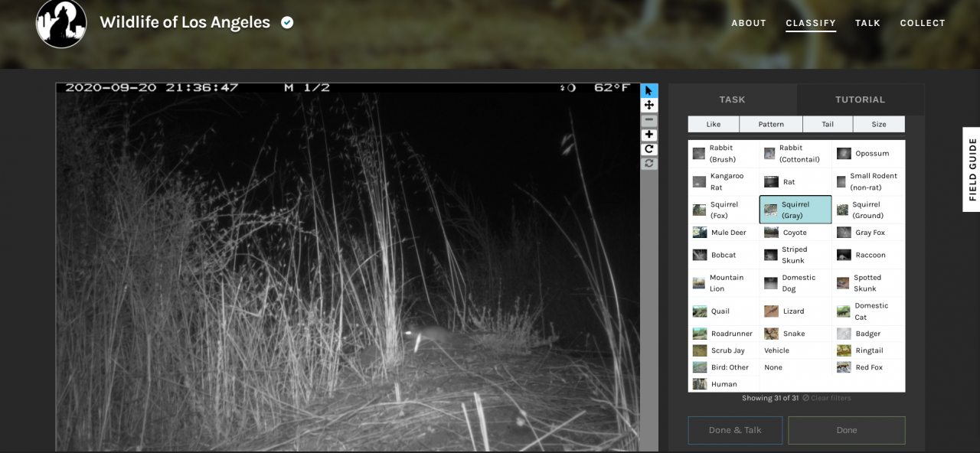The height and width of the screenshot is (453, 980).
Task: Reset the image view
Action: pyautogui.click(x=649, y=163)
